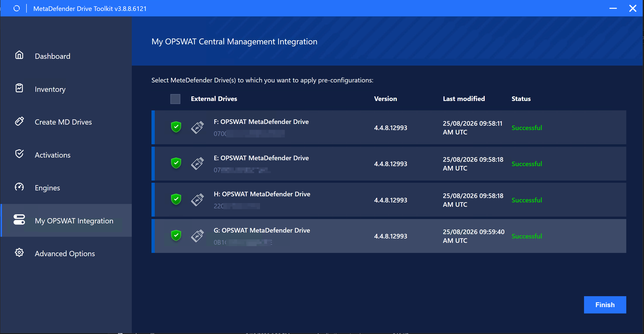Image resolution: width=644 pixels, height=334 pixels.
Task: Open the Engines gauge icon
Action: pos(19,187)
